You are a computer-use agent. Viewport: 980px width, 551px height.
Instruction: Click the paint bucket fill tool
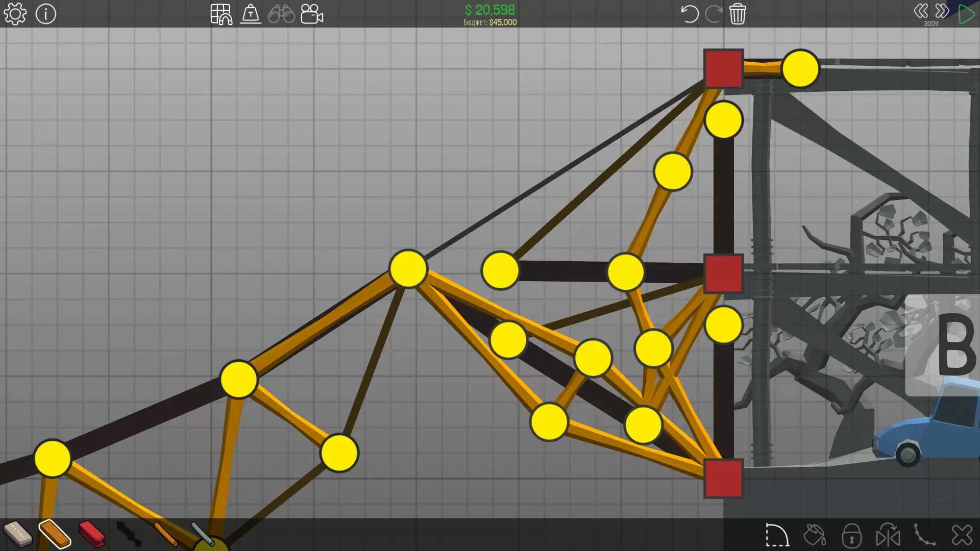[815, 535]
